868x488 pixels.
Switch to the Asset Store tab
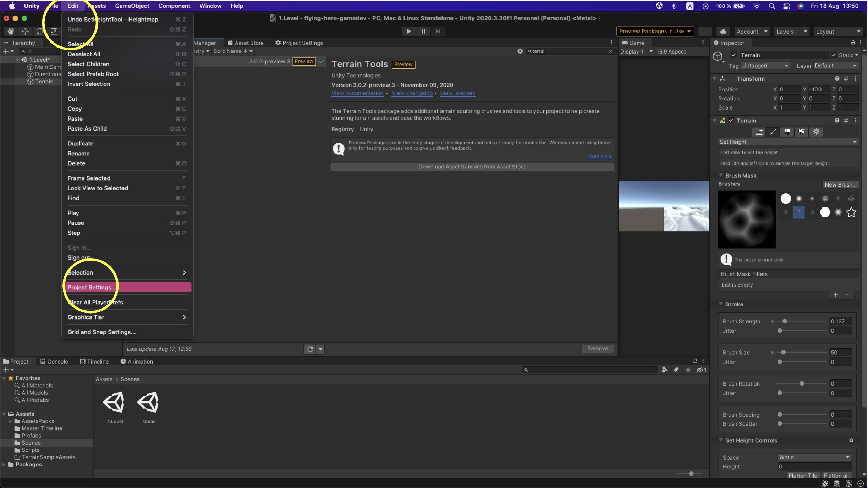point(246,43)
